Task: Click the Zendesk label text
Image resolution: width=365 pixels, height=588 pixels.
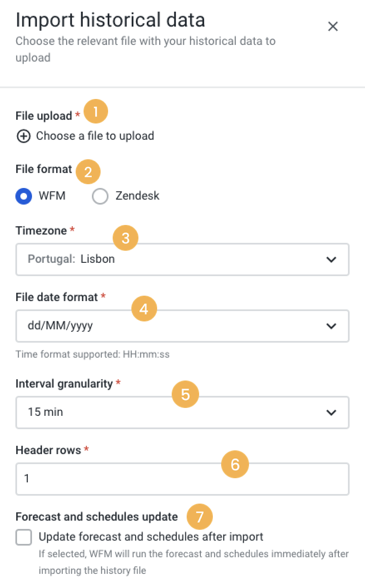Action: click(x=137, y=196)
